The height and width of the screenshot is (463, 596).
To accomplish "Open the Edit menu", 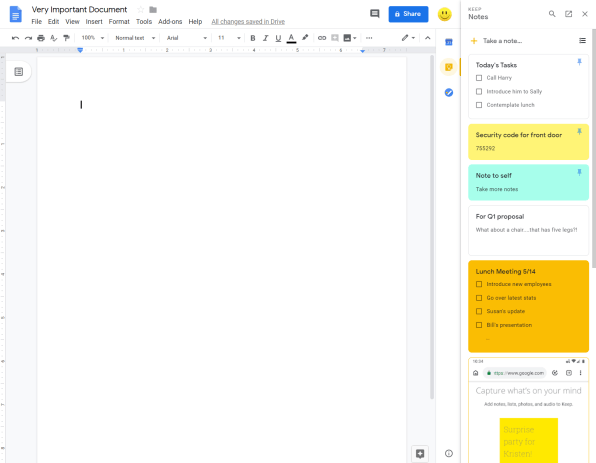I will [x=53, y=22].
